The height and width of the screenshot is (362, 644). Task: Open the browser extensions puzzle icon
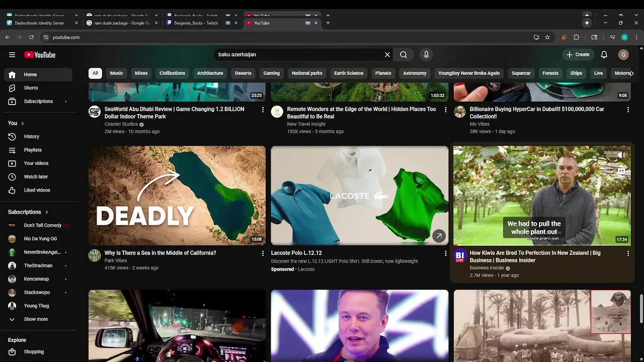[x=577, y=37]
